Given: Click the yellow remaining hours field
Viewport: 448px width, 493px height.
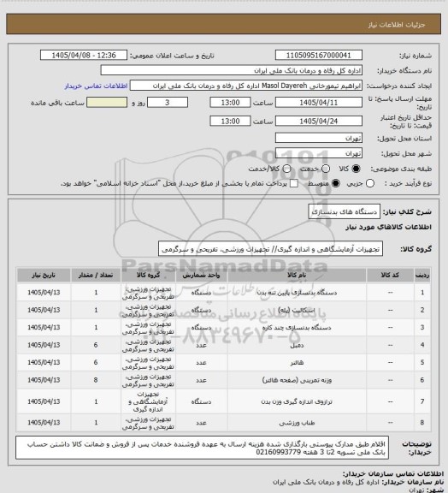Looking at the screenshot, I should (107, 103).
